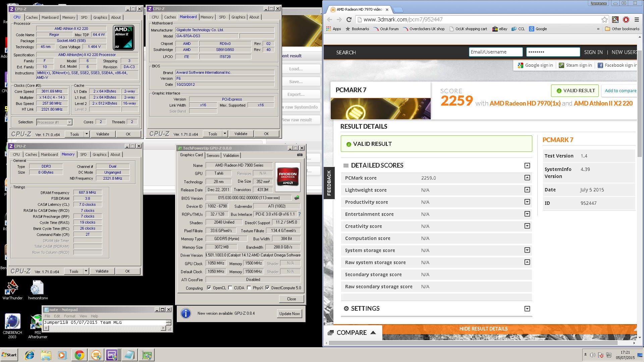644x362 pixels.
Task: Expand the Detailed Scores section
Action: point(527,166)
